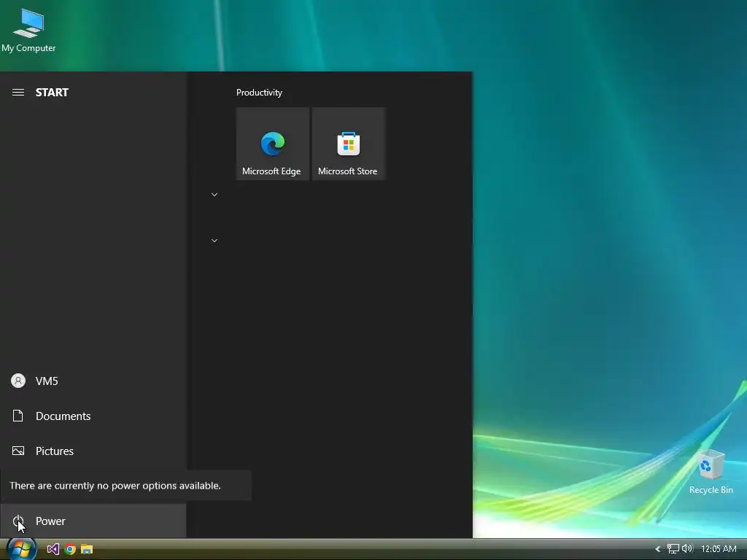Image resolution: width=747 pixels, height=560 pixels.
Task: Click the network icon in system tray
Action: [x=673, y=549]
